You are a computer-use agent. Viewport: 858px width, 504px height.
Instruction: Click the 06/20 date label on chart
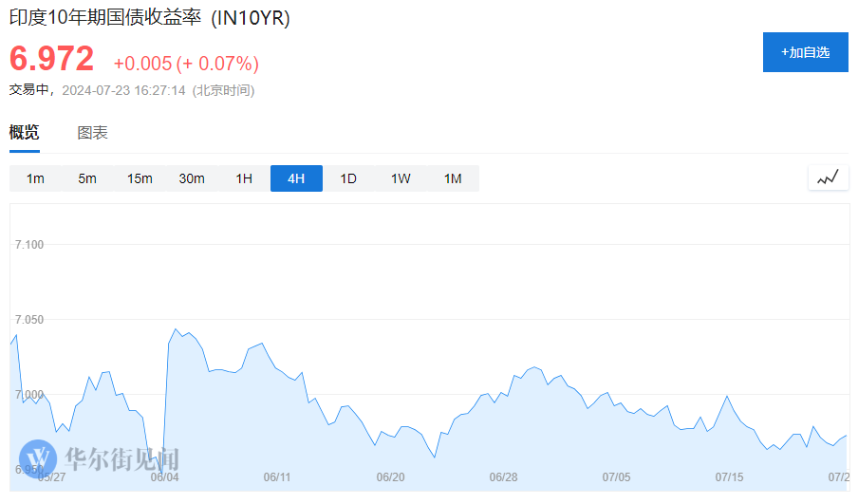point(391,477)
